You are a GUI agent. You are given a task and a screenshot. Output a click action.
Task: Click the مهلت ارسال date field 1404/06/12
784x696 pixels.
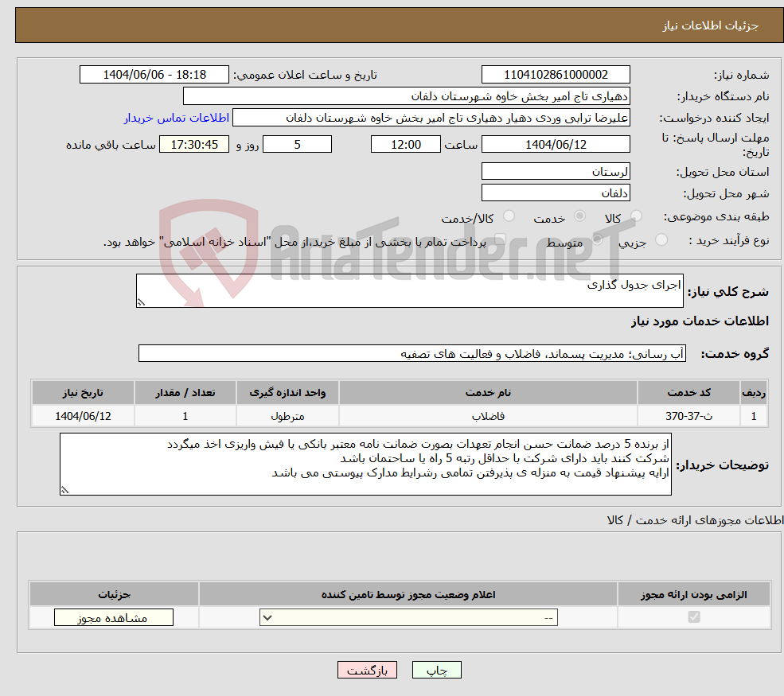(x=555, y=144)
